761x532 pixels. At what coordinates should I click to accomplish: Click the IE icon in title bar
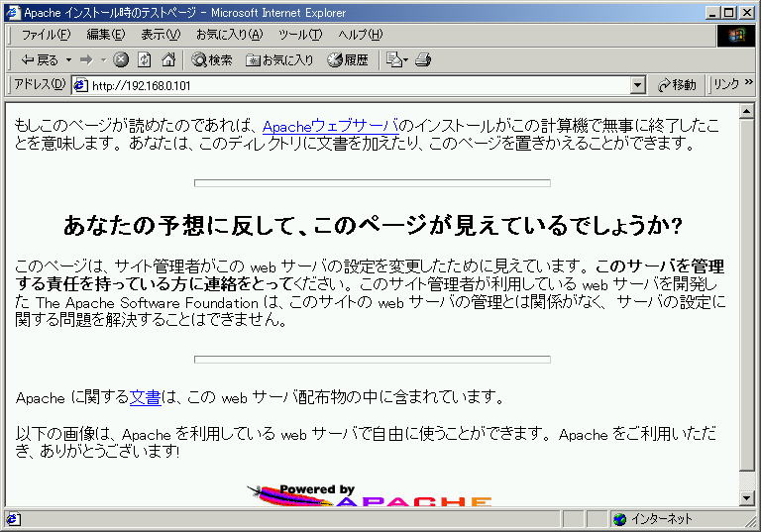point(13,13)
